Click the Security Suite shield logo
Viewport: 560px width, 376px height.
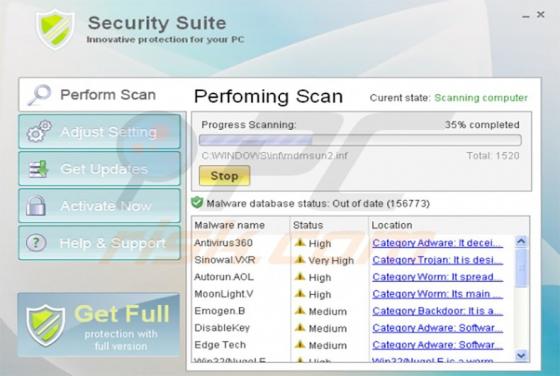point(55,30)
